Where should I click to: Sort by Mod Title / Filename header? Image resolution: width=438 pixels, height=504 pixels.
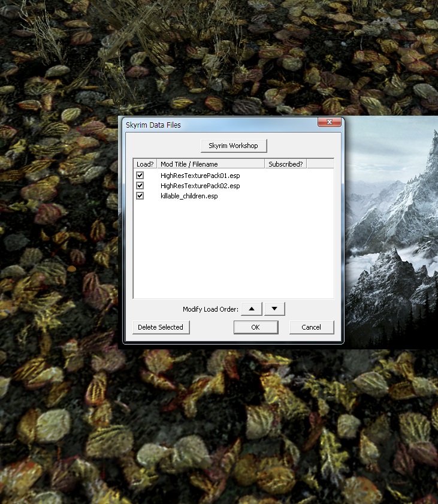211,164
